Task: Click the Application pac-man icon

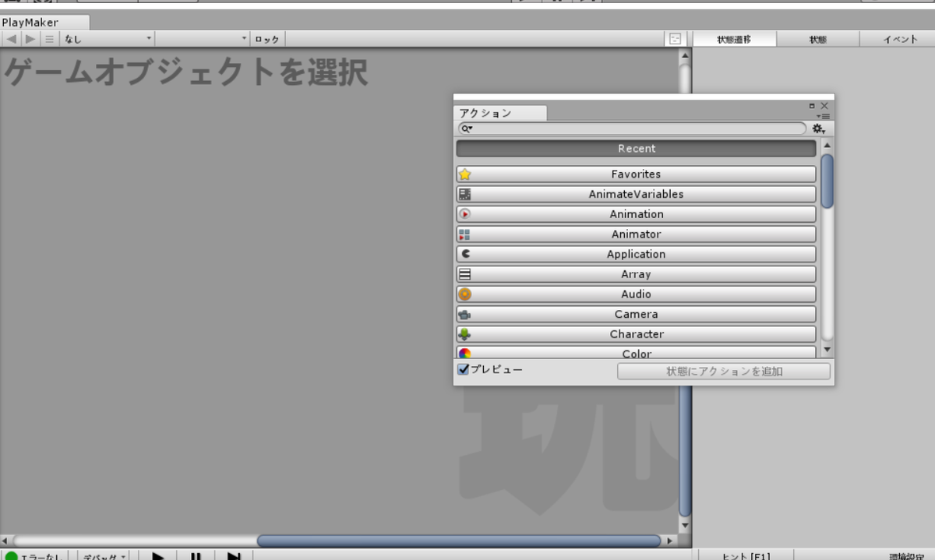Action: 465,254
